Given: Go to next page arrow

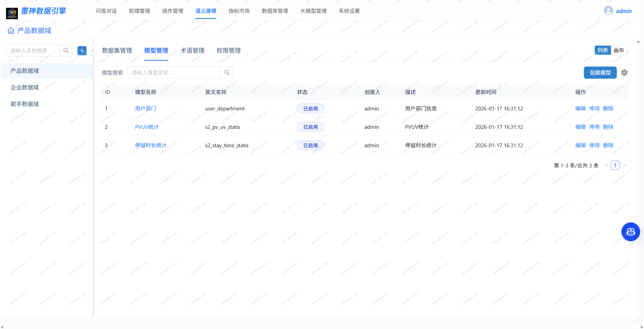Looking at the screenshot, I should point(624,165).
